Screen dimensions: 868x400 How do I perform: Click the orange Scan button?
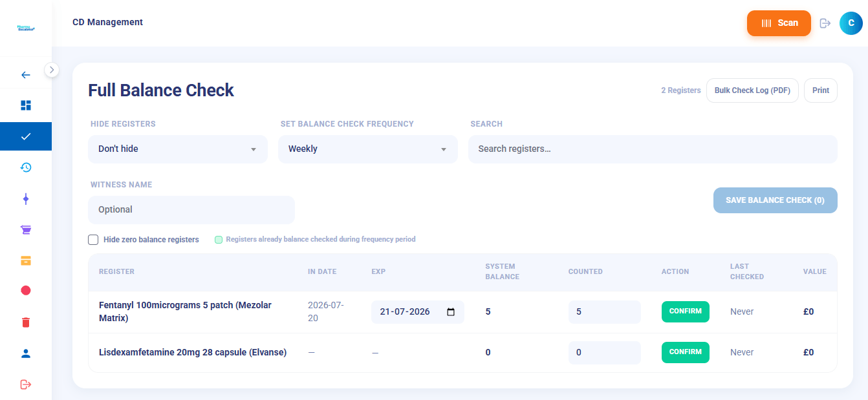click(779, 23)
